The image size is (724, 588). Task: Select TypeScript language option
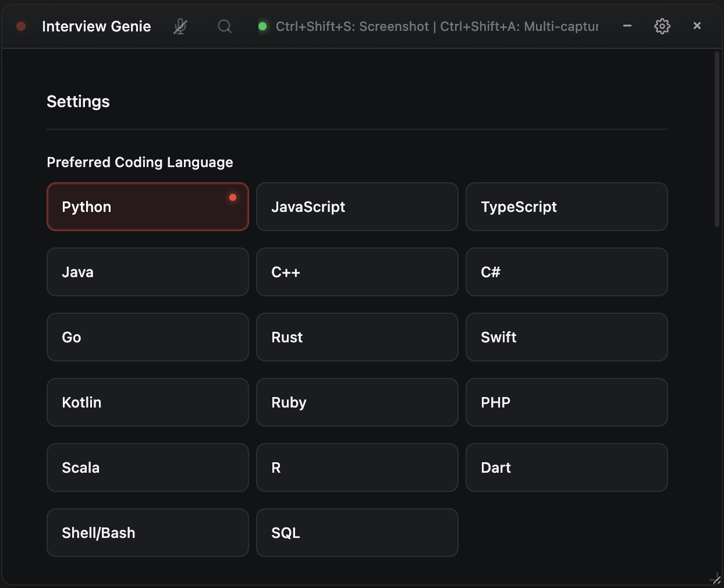click(x=567, y=207)
